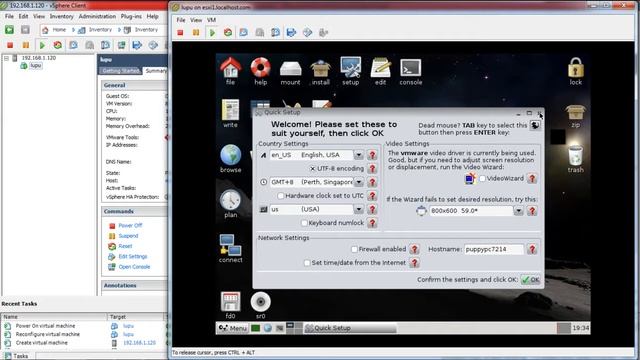The image size is (640, 360).
Task: Click the Edit Settings link
Action: (x=133, y=256)
